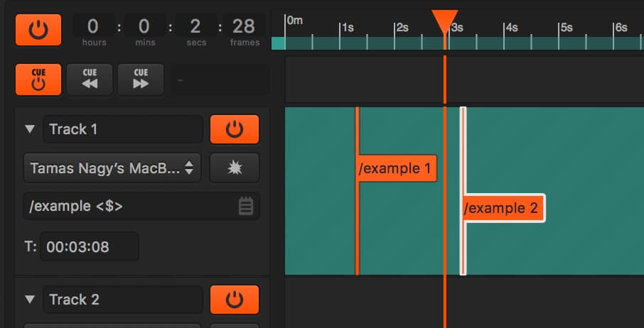Collapse Track 1 with its disclosure triangle

tap(30, 129)
